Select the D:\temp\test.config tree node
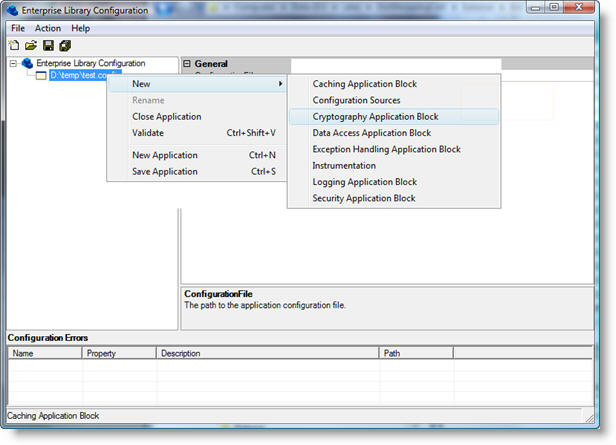Viewport: 616px width, 445px height. (78, 75)
